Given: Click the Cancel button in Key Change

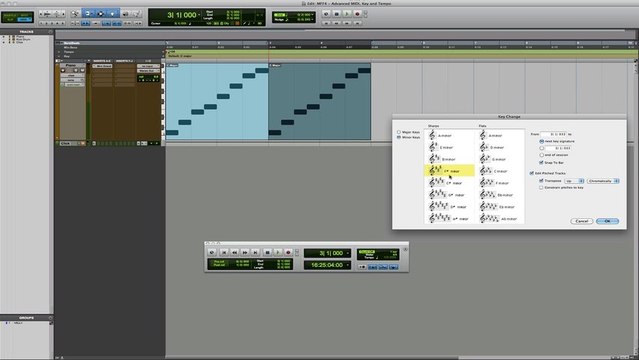Looking at the screenshot, I should pos(582,221).
